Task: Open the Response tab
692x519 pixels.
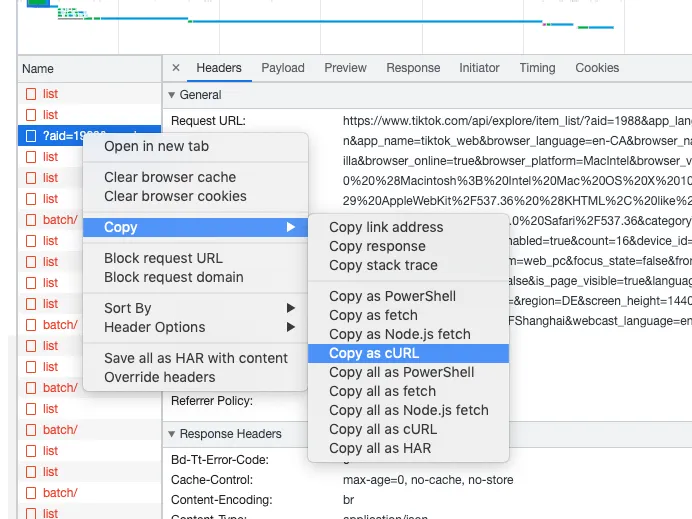Action: click(x=413, y=68)
